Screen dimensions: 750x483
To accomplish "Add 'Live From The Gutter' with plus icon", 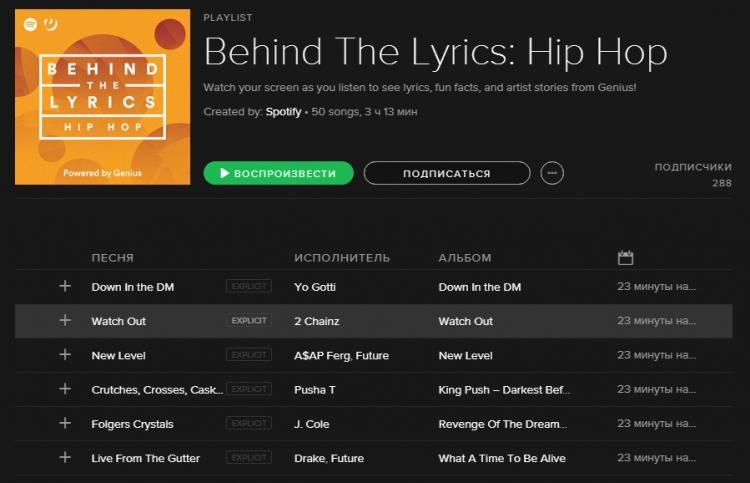I will (x=65, y=457).
